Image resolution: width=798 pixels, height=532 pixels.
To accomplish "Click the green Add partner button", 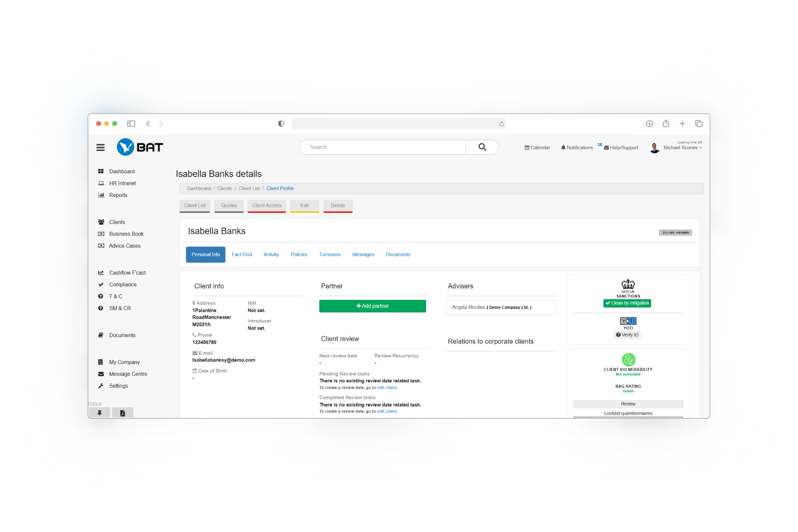I will [372, 306].
